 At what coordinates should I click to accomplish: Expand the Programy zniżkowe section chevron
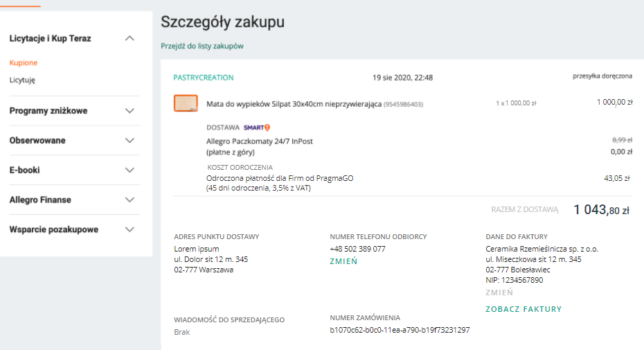[129, 111]
